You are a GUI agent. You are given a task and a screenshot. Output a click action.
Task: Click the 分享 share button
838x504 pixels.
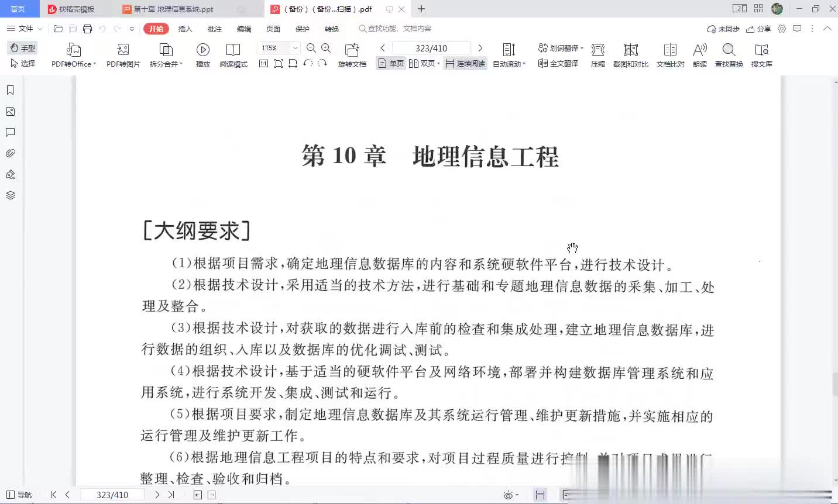coord(758,29)
